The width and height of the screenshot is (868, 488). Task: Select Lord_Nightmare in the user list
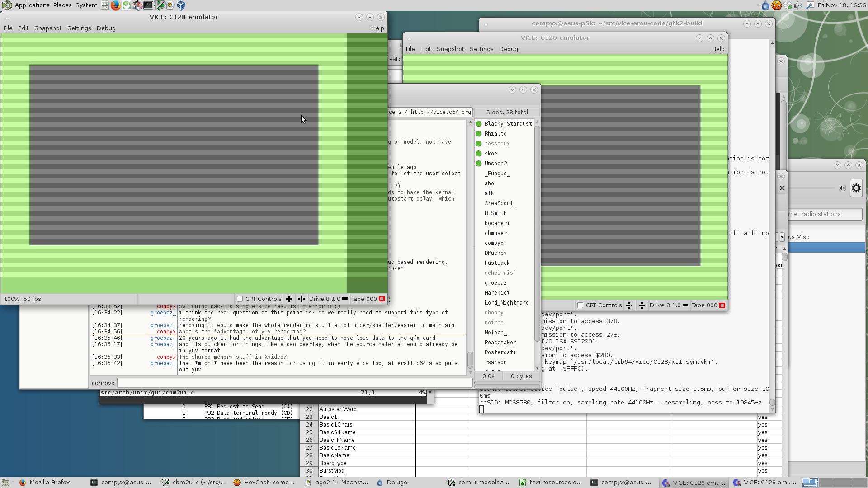click(507, 303)
